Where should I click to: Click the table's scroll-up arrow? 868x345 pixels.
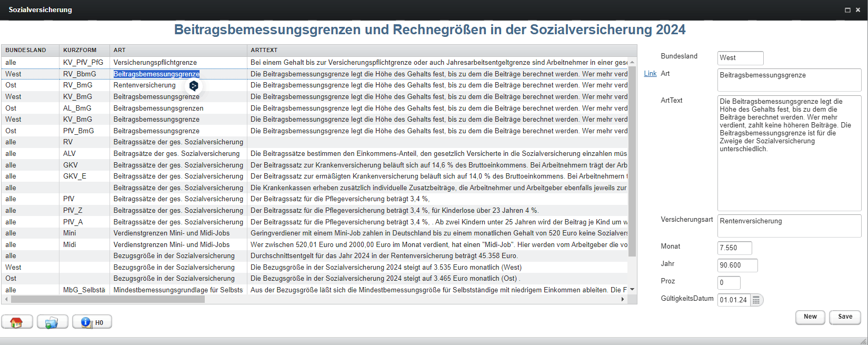point(632,62)
